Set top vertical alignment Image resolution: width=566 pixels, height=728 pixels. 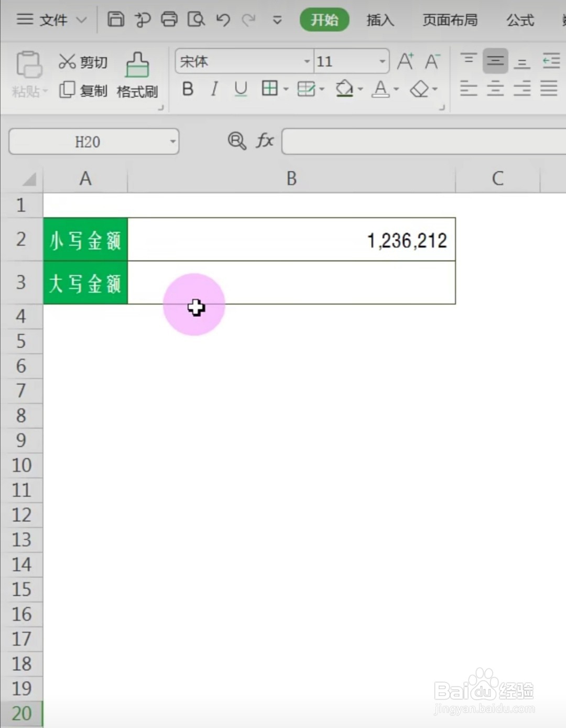pos(469,60)
